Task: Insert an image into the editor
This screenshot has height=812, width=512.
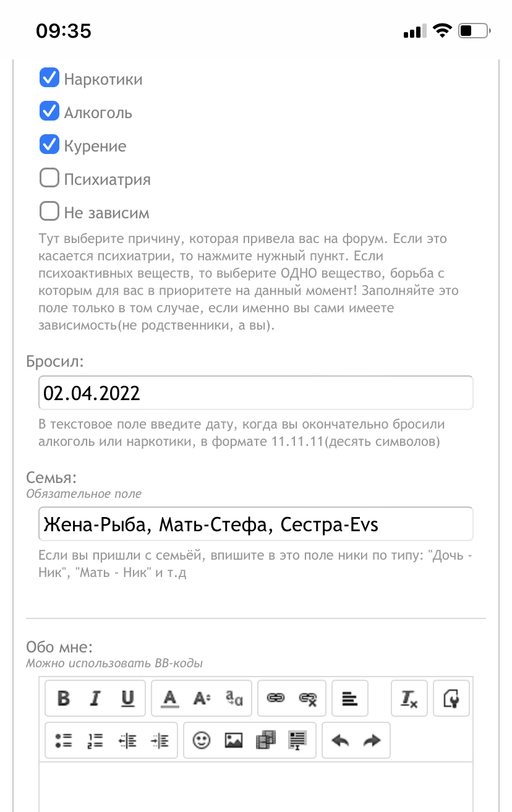Action: click(233, 740)
